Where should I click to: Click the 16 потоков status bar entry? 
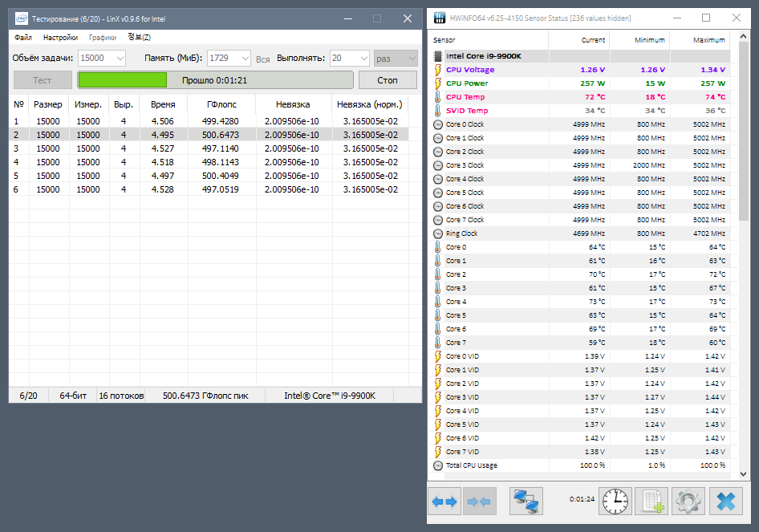[121, 396]
